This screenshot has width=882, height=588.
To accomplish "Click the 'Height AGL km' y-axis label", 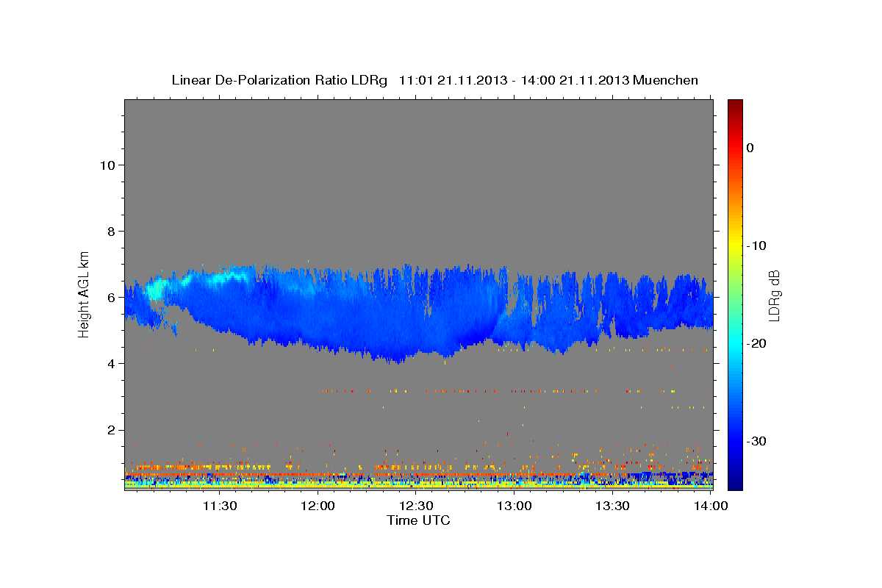I will click(x=84, y=294).
